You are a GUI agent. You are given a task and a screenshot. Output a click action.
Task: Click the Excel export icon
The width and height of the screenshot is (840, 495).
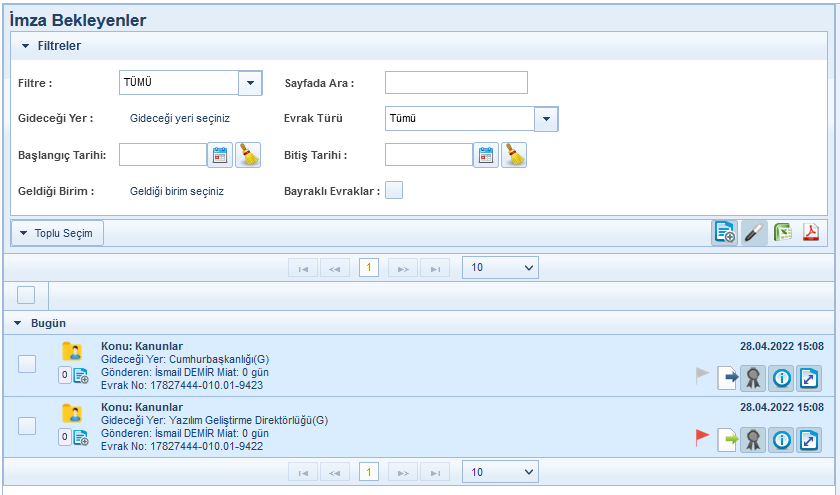783,232
